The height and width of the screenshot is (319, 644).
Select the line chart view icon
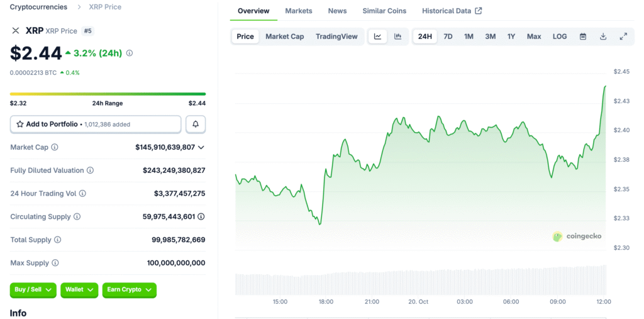pyautogui.click(x=377, y=36)
